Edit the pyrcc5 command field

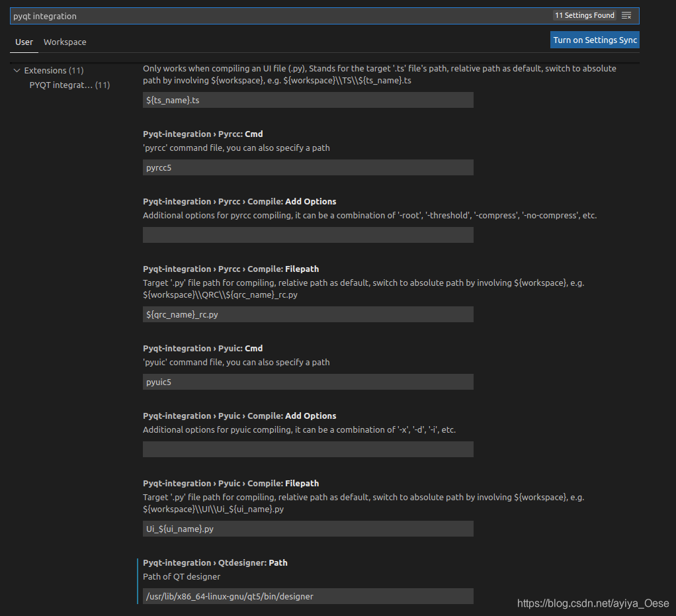pos(308,167)
